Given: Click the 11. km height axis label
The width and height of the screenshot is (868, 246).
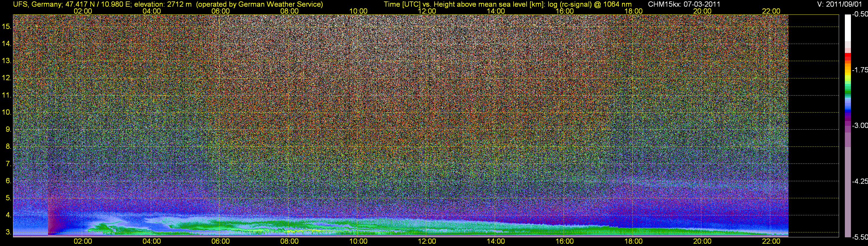Looking at the screenshot, I should (x=7, y=95).
